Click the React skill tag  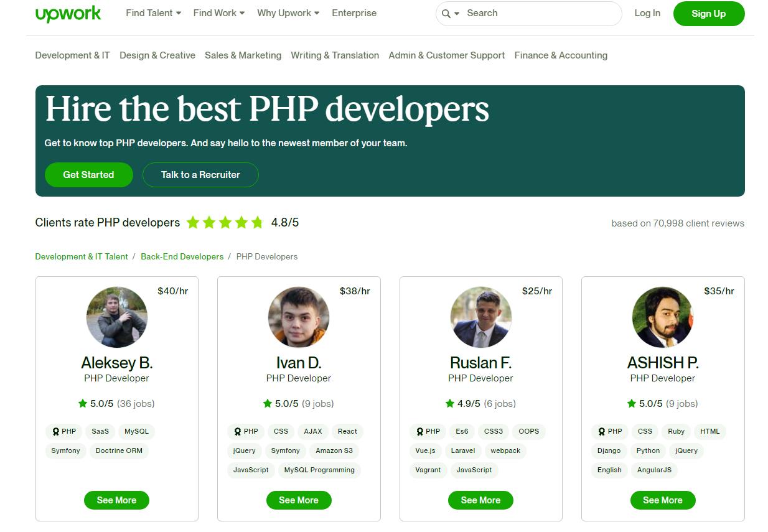coord(347,431)
